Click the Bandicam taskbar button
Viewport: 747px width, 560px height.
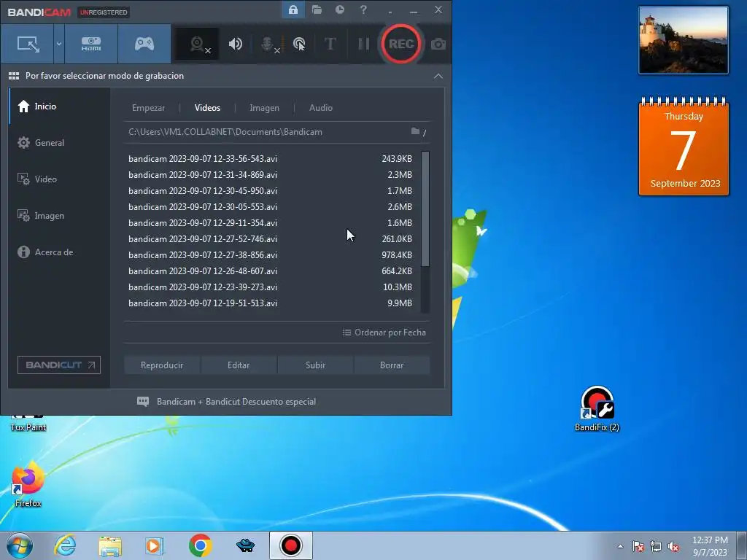pyautogui.click(x=290, y=545)
